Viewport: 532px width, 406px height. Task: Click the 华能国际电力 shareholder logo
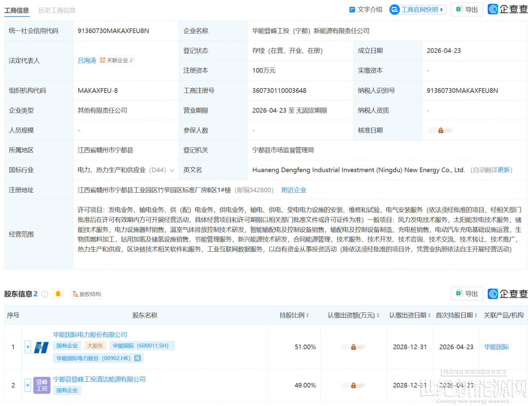[42, 347]
